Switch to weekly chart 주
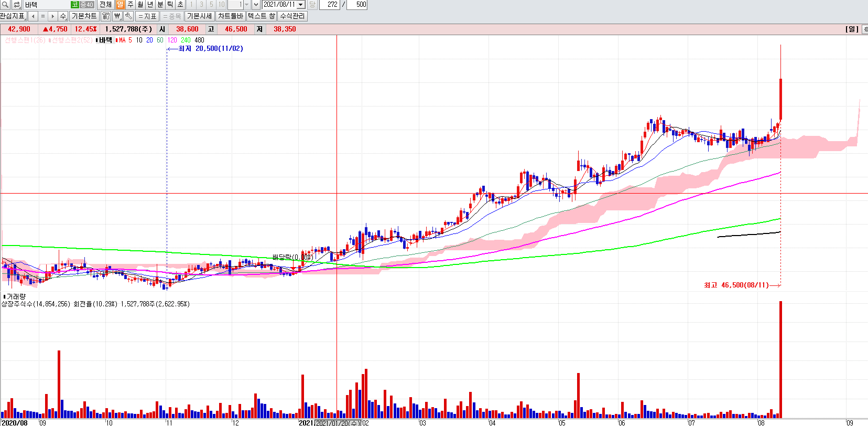The width and height of the screenshot is (868, 426). click(131, 5)
